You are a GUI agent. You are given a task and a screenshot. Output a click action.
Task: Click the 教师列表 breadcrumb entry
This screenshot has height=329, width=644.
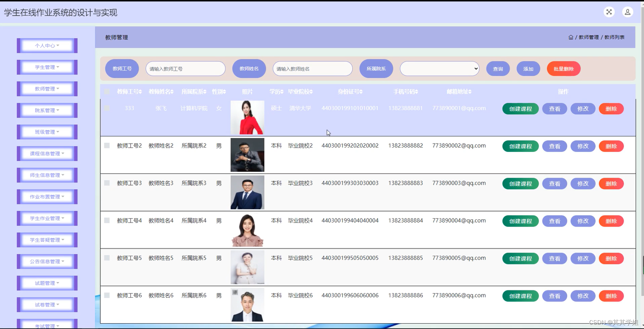click(614, 37)
